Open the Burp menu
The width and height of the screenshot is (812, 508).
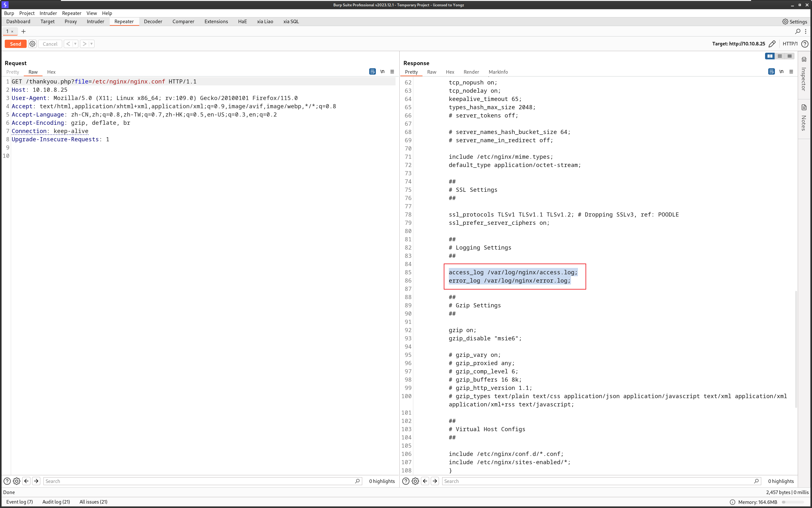click(x=9, y=13)
